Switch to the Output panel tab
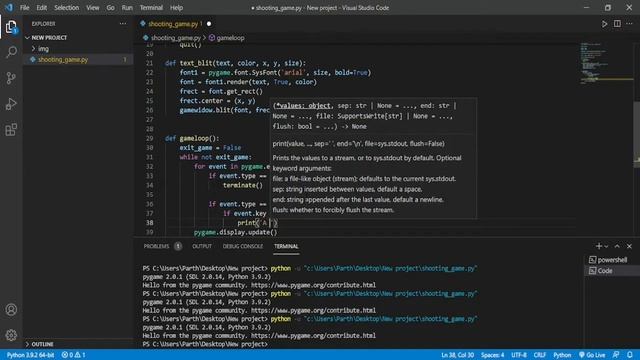This screenshot has width=640, height=360. point(202,246)
